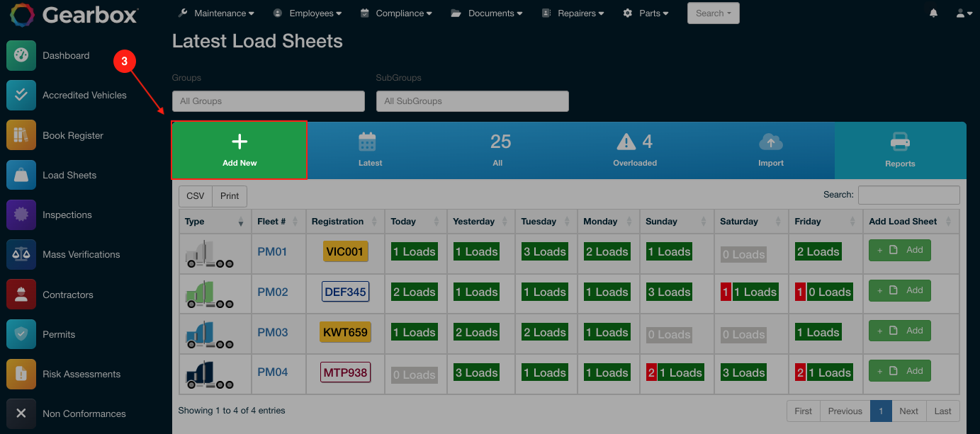Screen dimensions: 980x434
Task: Open the Overloaded load sheets view
Action: pyautogui.click(x=634, y=150)
